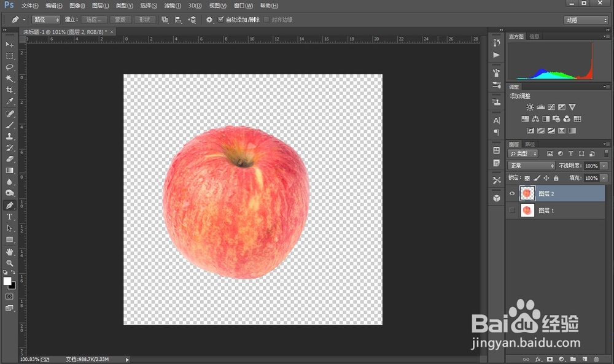Change screen mode icon
Screen dimensions: 614x364
(x=9, y=308)
